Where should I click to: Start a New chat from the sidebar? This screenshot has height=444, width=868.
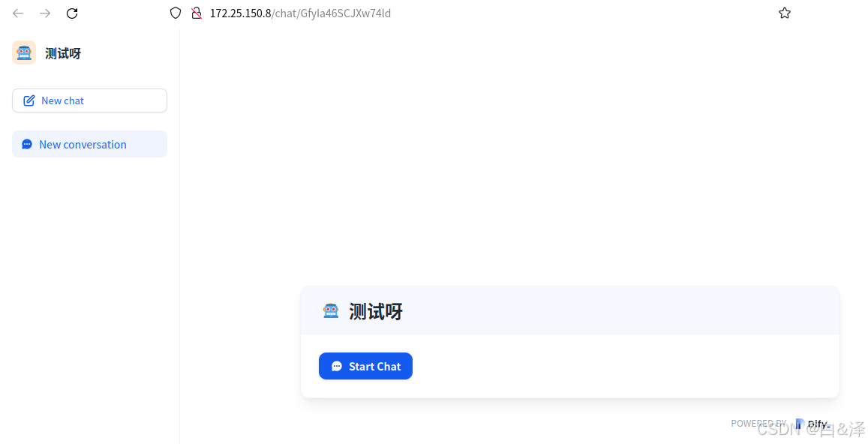[90, 100]
